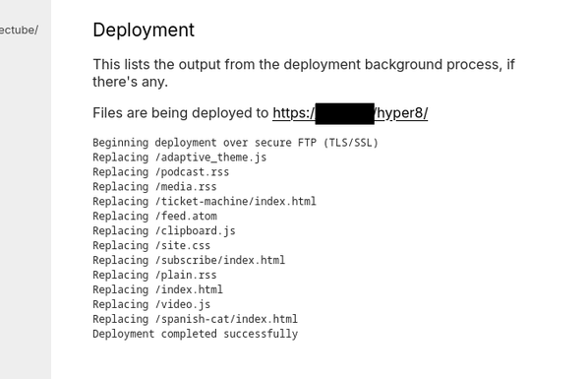Click the 'Replacing /adaptive_theme.js' log line

click(180, 158)
